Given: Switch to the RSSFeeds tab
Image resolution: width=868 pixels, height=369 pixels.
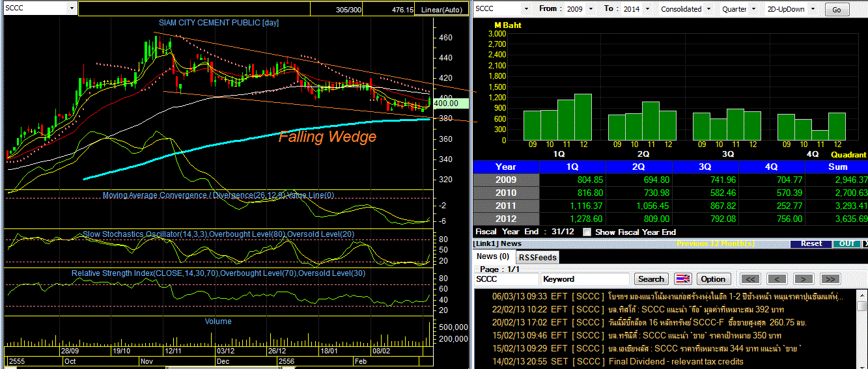Looking at the screenshot, I should click(x=537, y=257).
